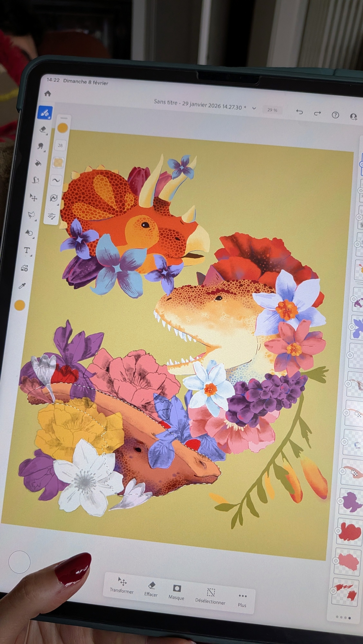The width and height of the screenshot is (363, 644).
Task: Choose the paint bucket Fill tool
Action: pyautogui.click(x=38, y=163)
